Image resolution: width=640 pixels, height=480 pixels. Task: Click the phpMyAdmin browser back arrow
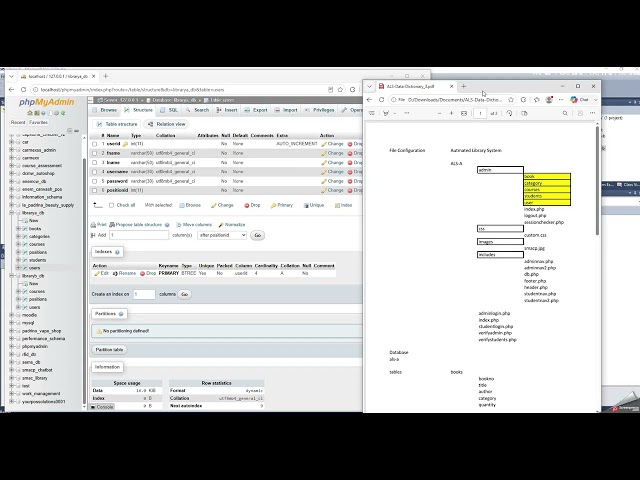[x=11, y=90]
